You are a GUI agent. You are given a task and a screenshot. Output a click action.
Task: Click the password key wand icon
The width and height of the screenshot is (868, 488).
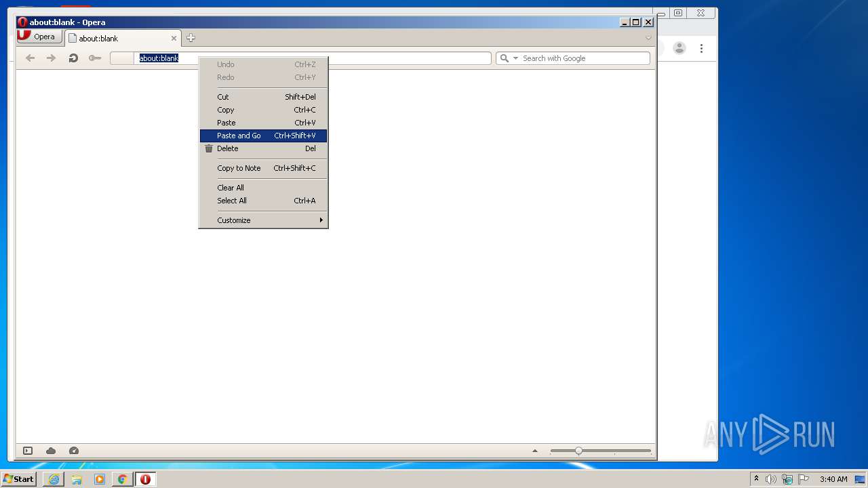click(x=95, y=58)
